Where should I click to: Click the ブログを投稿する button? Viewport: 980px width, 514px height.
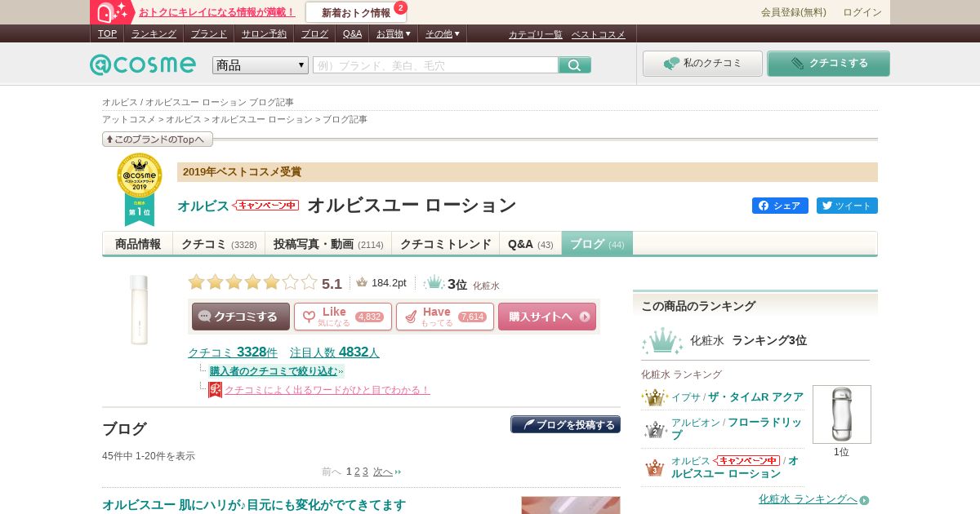[x=565, y=424]
